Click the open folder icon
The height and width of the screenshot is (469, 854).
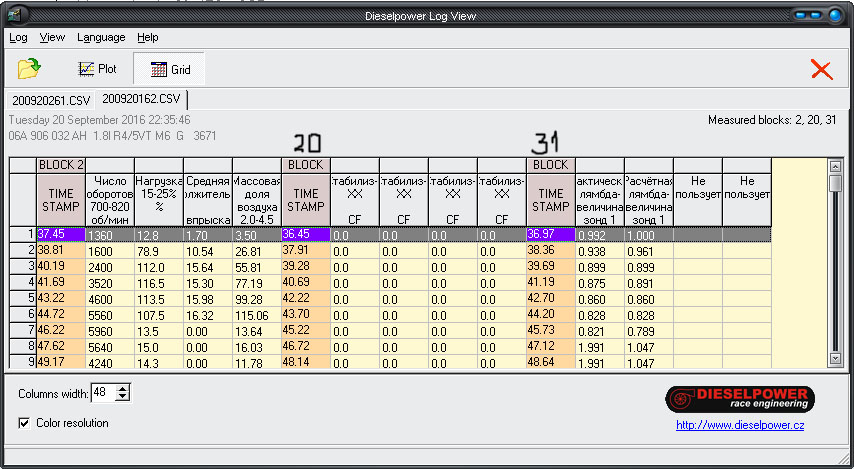tap(29, 69)
